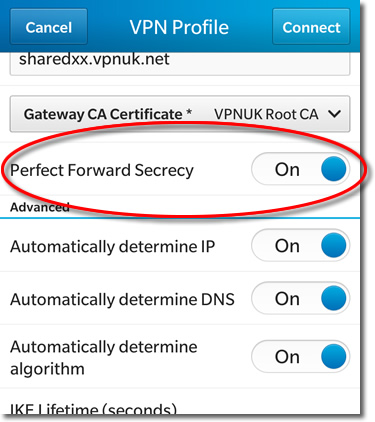Click the sharedxx.vpnuk.net server address field
375x422 pixels.
coord(180,63)
